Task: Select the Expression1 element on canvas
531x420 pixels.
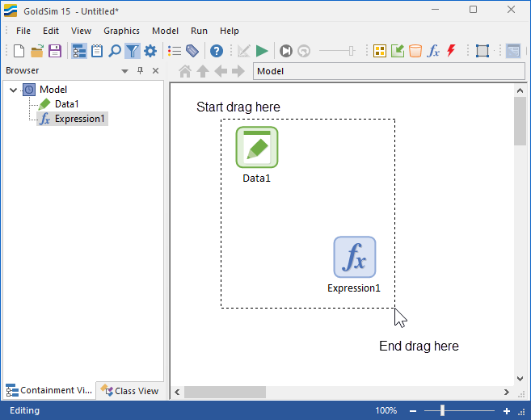Action: (355, 257)
